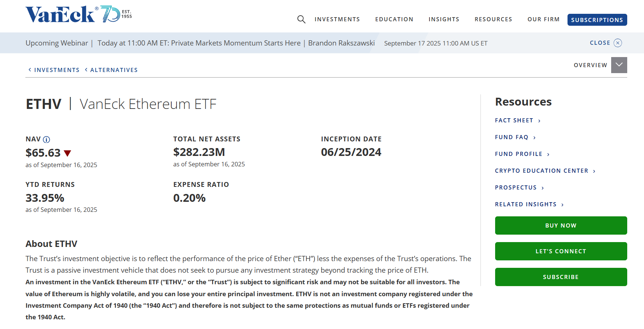Close the webinar banner with X icon
The width and height of the screenshot is (644, 329).
[x=618, y=43]
